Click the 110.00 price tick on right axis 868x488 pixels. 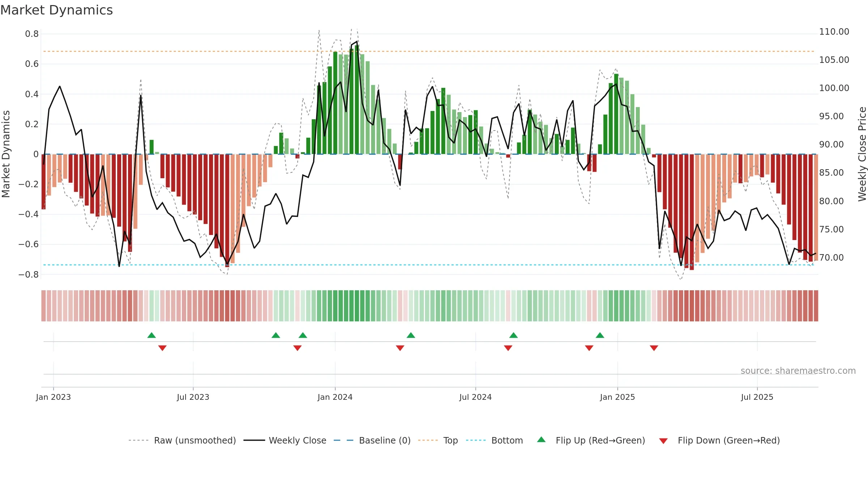[834, 32]
